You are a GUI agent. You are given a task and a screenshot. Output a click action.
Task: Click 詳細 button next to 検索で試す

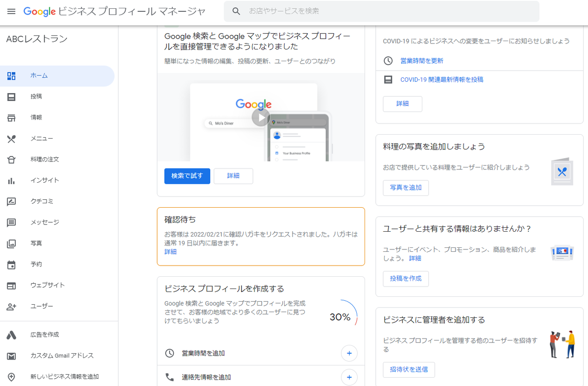point(234,176)
